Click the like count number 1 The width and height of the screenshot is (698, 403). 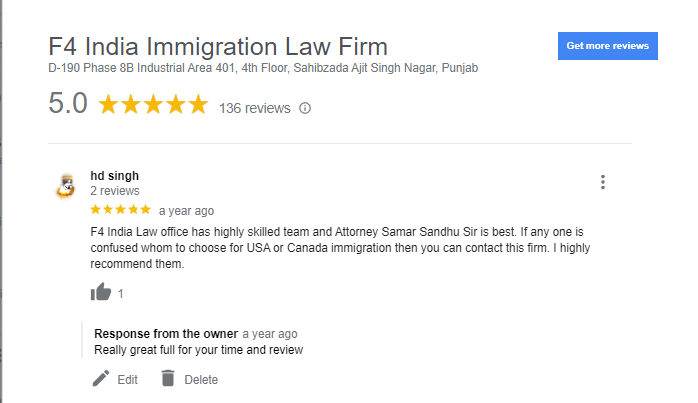pos(120,294)
